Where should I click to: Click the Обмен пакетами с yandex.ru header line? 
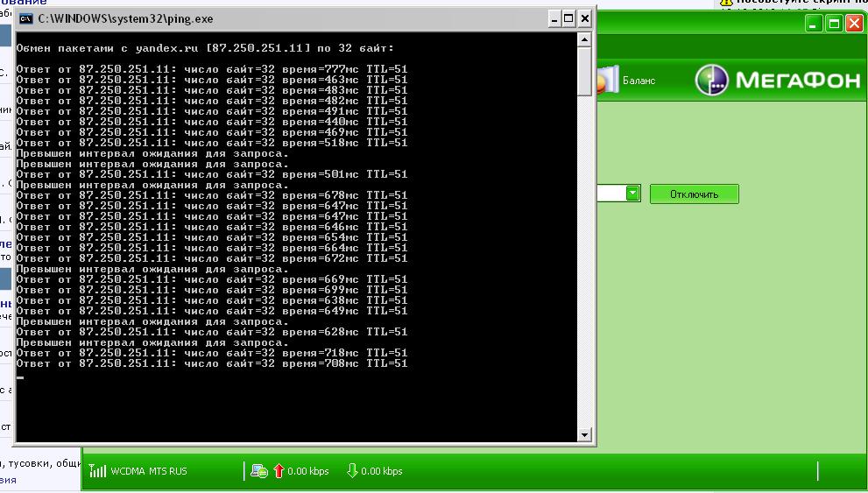pyautogui.click(x=205, y=48)
